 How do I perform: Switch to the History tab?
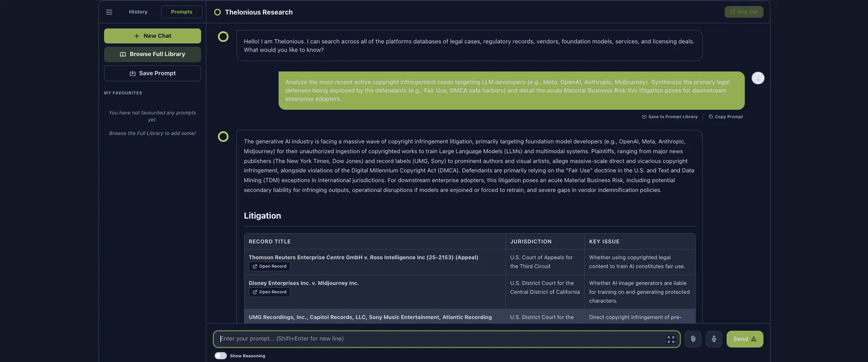pos(138,12)
